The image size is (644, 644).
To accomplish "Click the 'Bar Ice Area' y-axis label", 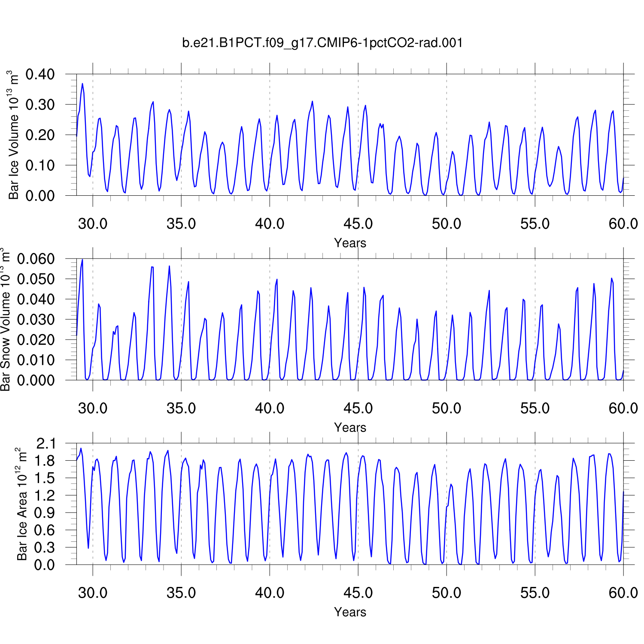I will (21, 504).
